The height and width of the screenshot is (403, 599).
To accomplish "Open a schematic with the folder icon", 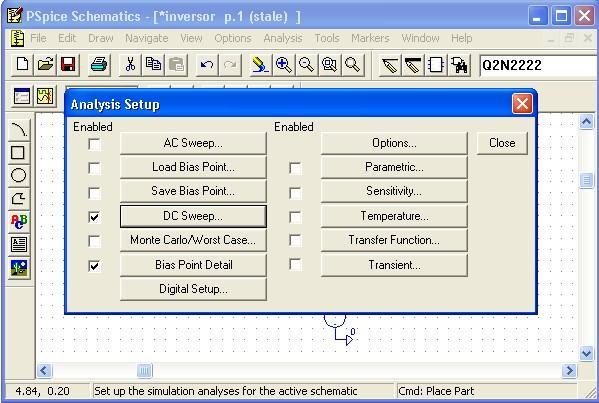I will pyautogui.click(x=45, y=64).
